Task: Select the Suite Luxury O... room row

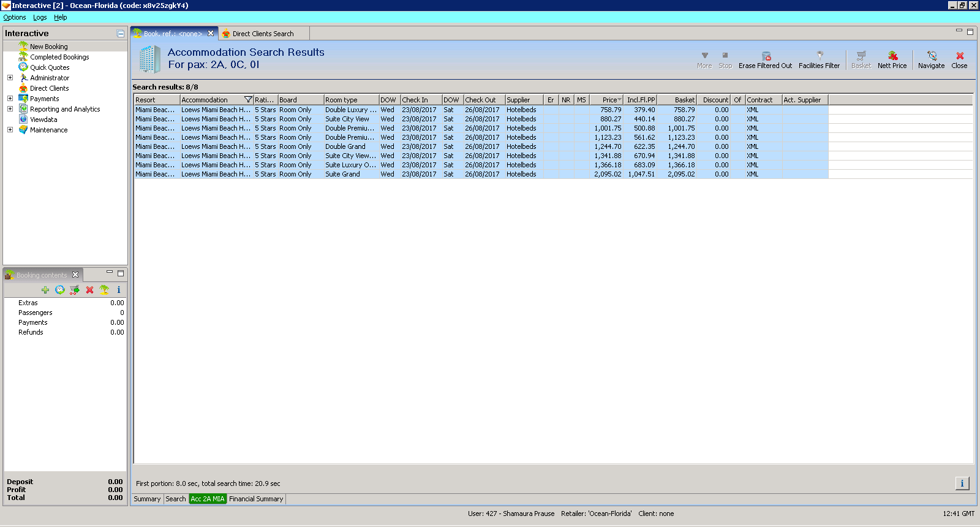Action: 481,165
